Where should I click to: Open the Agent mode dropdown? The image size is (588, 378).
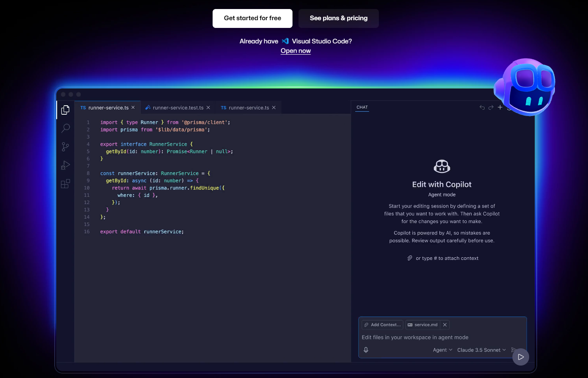click(442, 350)
